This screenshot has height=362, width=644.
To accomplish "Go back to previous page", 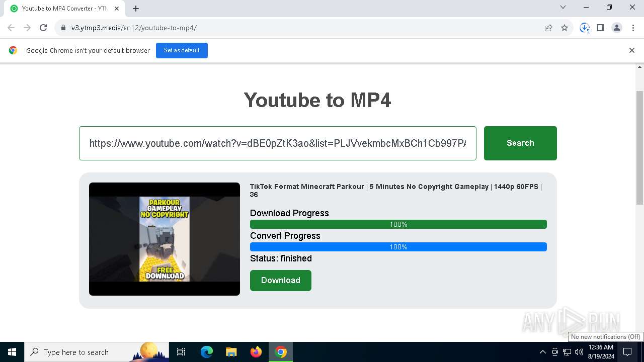I will [11, 28].
